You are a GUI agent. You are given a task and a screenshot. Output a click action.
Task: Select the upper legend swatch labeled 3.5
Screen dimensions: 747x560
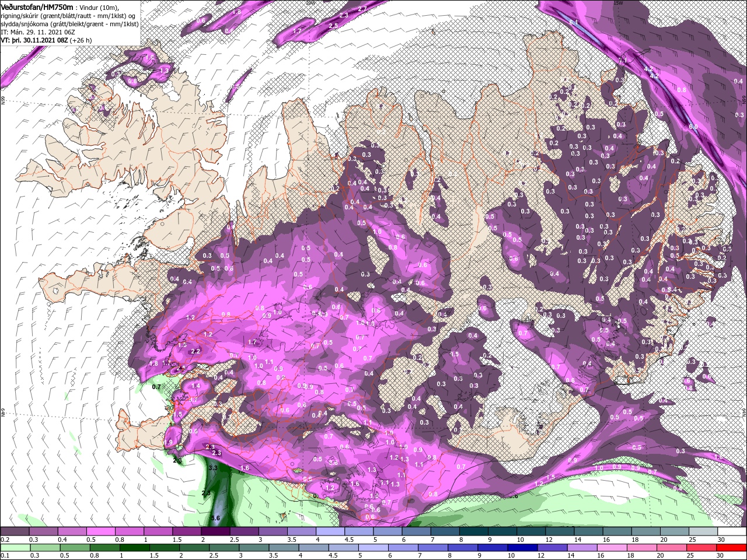(301, 531)
